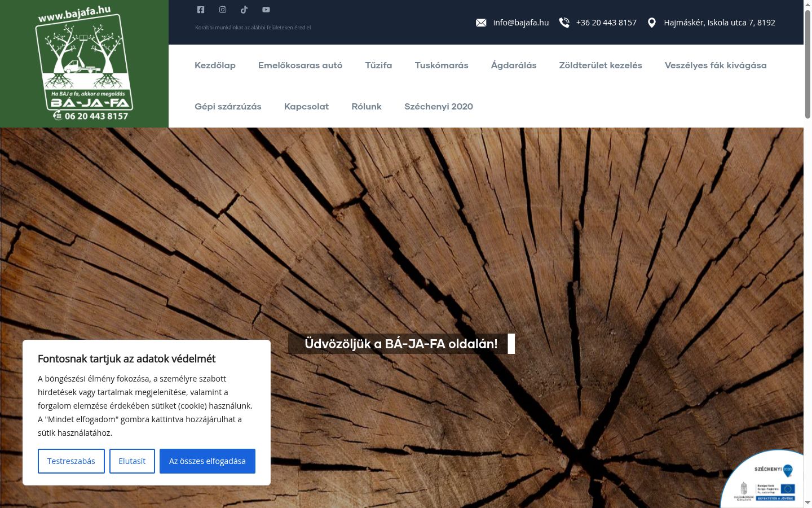Click the scrollbar up arrow
Screen dimensions: 812x508
[807, 5]
